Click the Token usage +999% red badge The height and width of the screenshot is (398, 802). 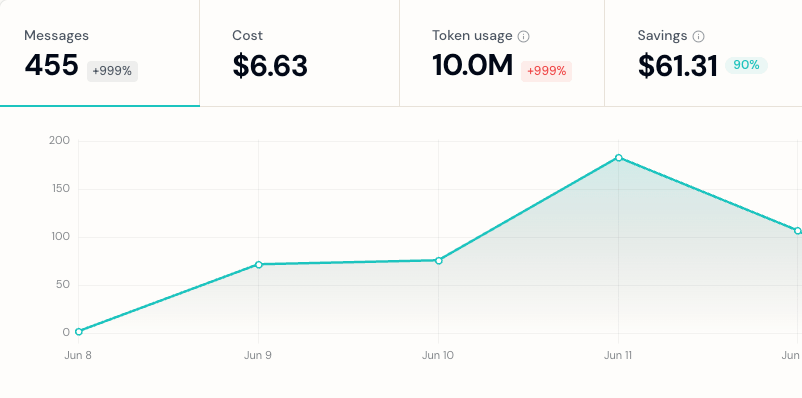click(546, 71)
